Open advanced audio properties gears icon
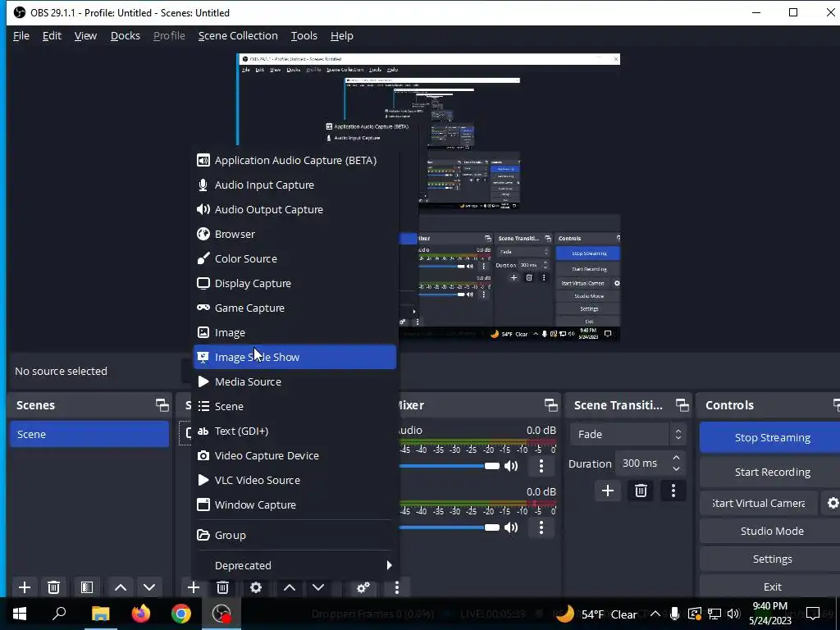This screenshot has width=840, height=630. [363, 587]
